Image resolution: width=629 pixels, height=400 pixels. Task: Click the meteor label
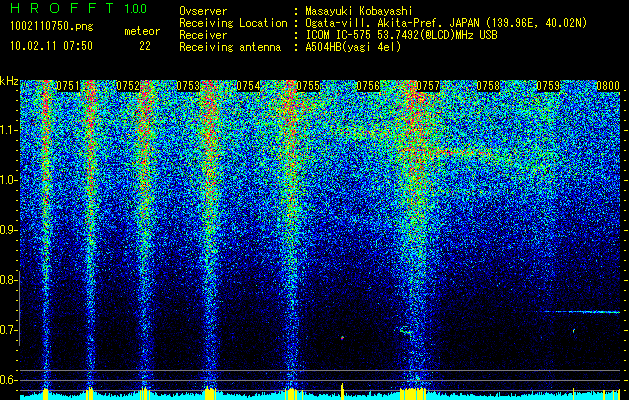142,31
